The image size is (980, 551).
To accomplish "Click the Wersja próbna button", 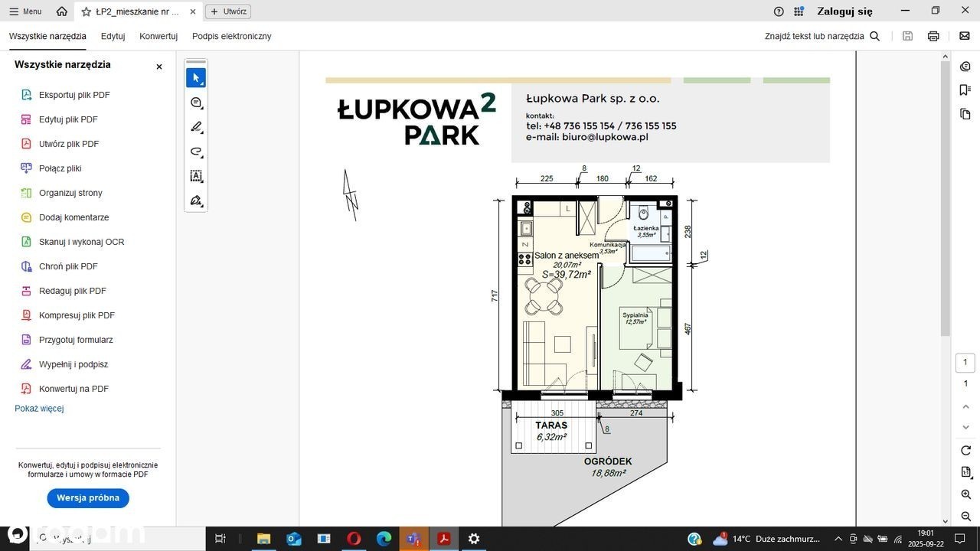I will pos(88,498).
